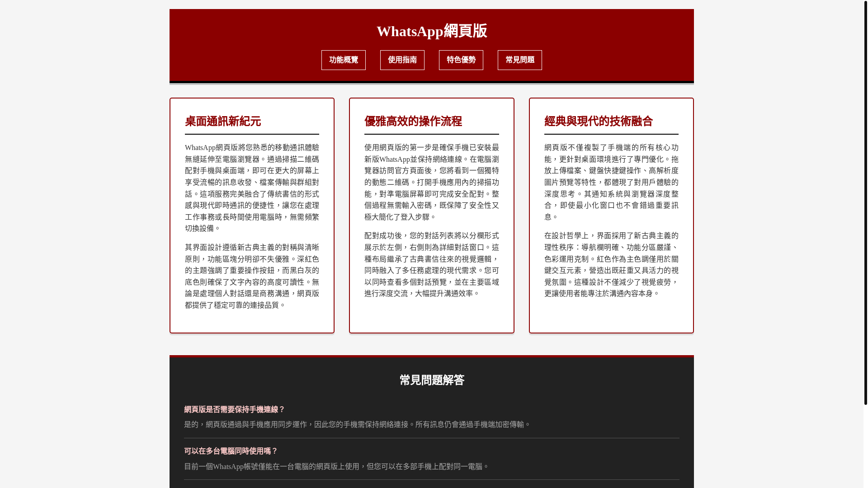Click the WhatsApp網頁版 page title
The height and width of the screenshot is (488, 868).
[x=431, y=31]
